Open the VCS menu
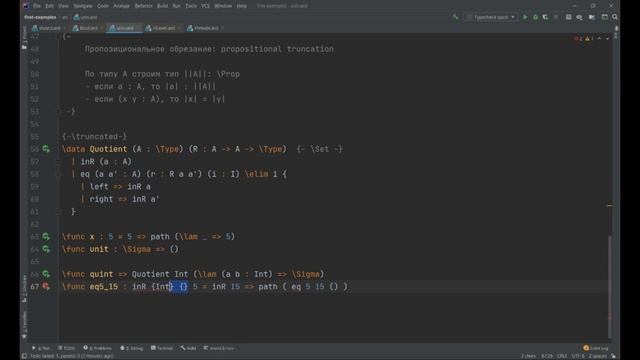The height and width of the screenshot is (360, 640). pyautogui.click(x=205, y=6)
